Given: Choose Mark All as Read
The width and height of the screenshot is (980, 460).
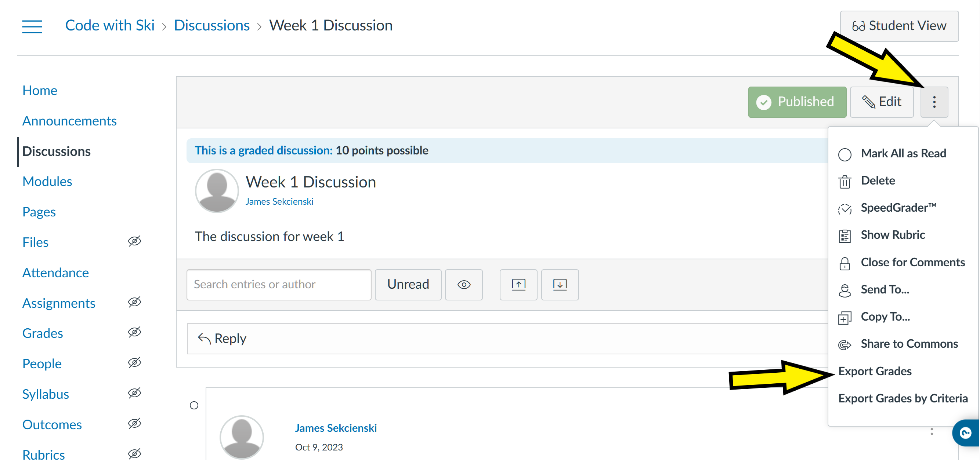Looking at the screenshot, I should click(x=904, y=153).
